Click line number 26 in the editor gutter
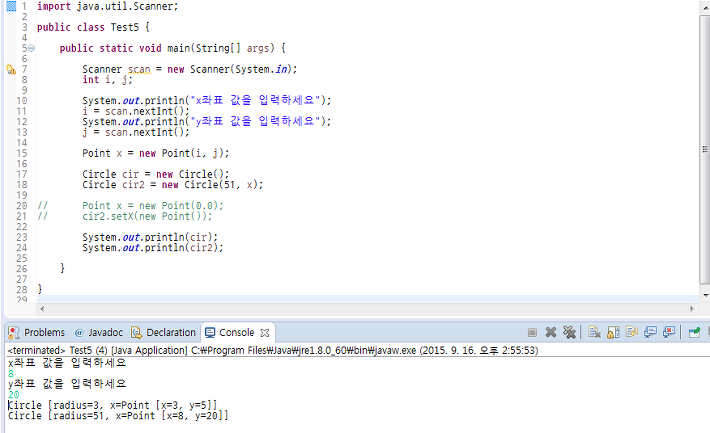This screenshot has width=710, height=433. 22,269
